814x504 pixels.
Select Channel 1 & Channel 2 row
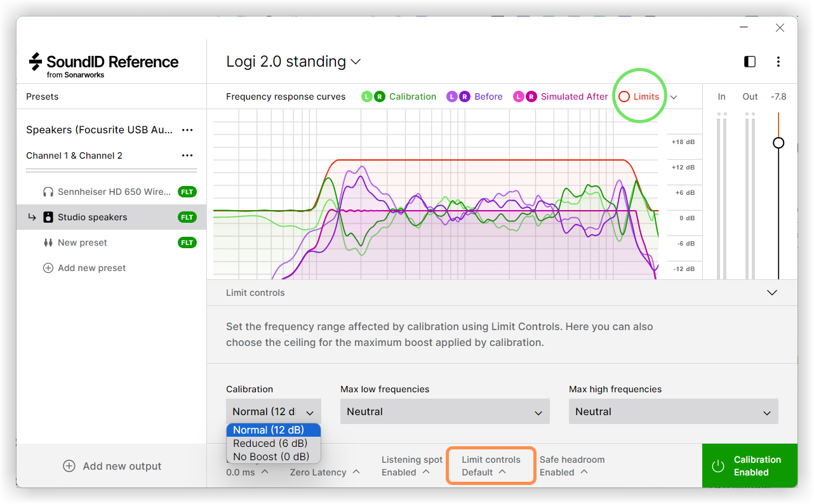click(74, 156)
